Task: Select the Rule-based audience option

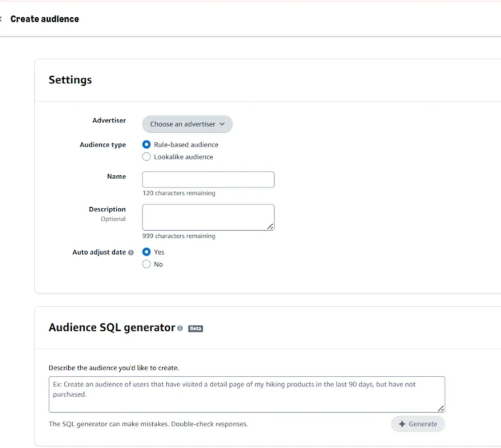Action: click(146, 144)
